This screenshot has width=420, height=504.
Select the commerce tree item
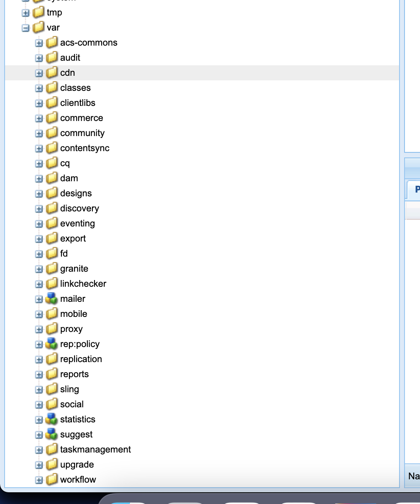click(x=81, y=118)
